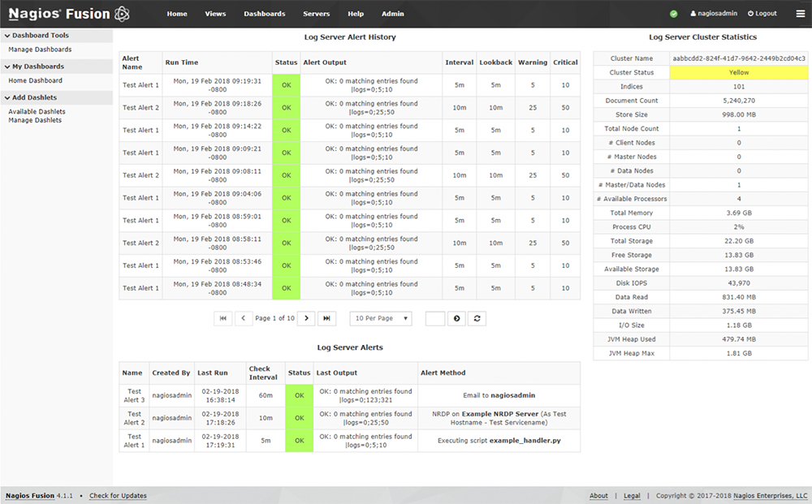Click the green system status check icon
Viewport: 812px width, 504px height.
674,14
